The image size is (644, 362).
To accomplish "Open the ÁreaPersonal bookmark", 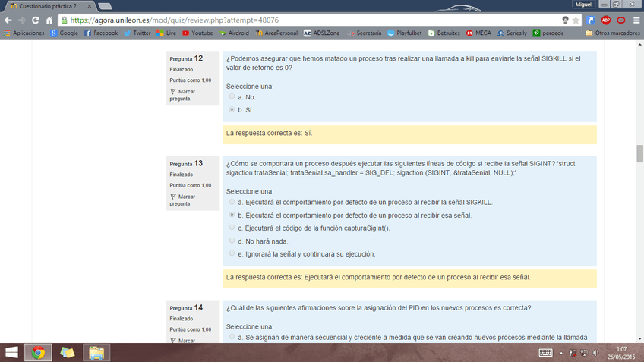I will click(x=276, y=33).
